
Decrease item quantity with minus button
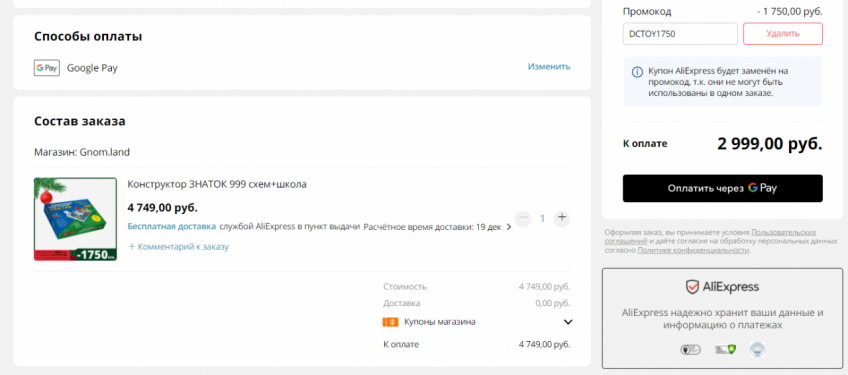[x=523, y=218]
